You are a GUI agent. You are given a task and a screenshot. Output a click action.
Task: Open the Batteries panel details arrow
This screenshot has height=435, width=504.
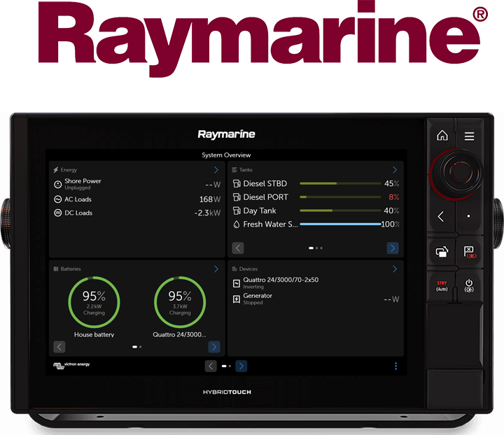point(216,269)
